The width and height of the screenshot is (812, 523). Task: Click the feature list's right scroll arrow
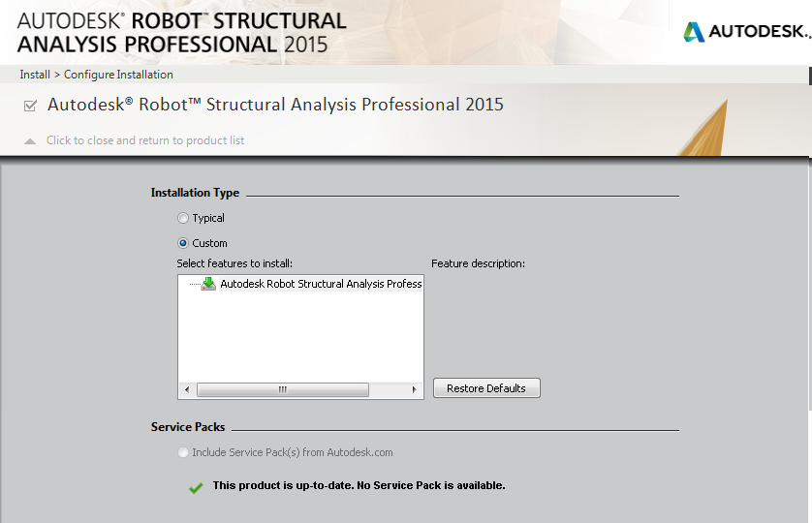pos(415,389)
